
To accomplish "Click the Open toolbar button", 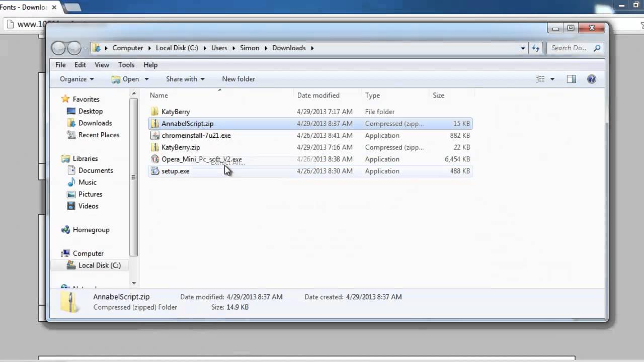I will (x=126, y=79).
